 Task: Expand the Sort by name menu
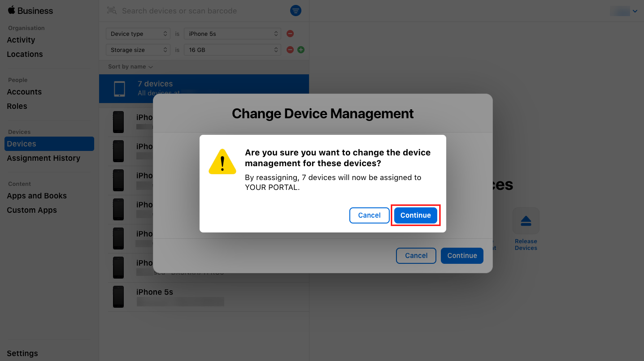131,67
